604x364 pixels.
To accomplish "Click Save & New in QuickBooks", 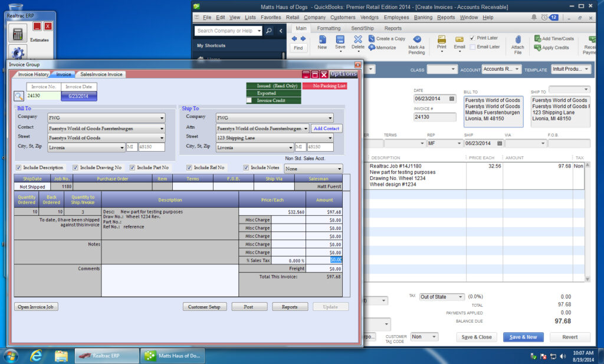I will point(523,337).
